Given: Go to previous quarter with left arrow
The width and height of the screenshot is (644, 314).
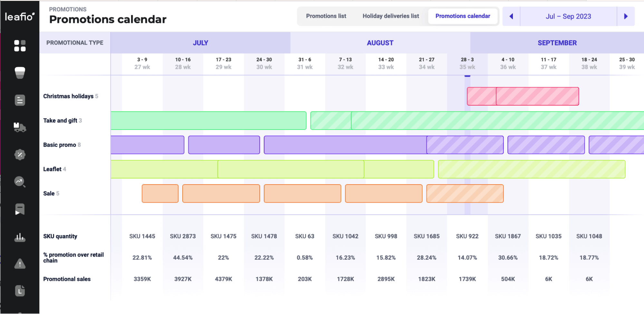Looking at the screenshot, I should point(511,16).
